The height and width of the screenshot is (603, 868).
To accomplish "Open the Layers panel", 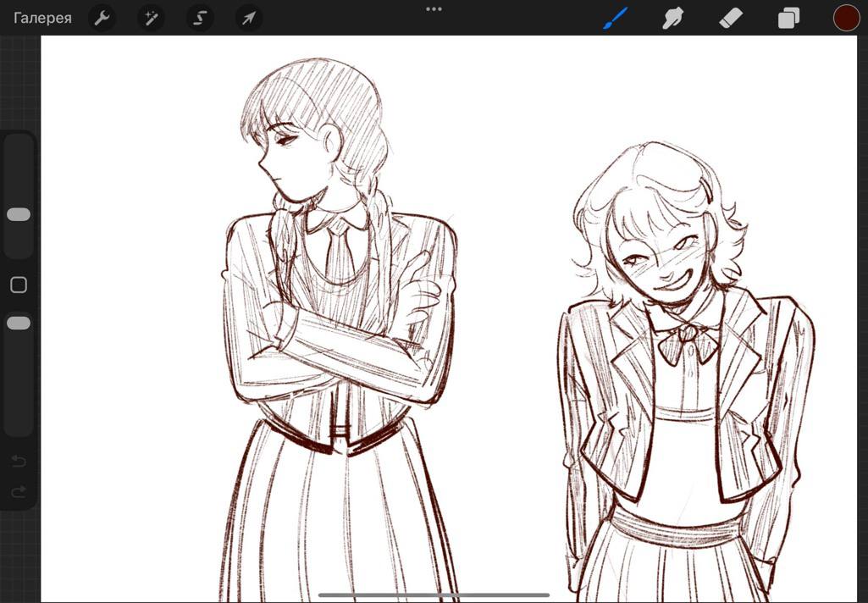I will (788, 19).
